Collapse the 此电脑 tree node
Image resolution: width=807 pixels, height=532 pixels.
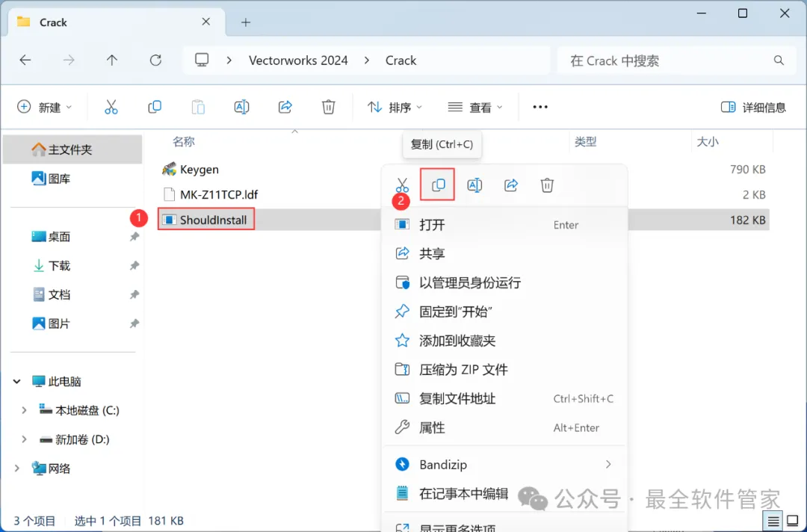coord(17,381)
